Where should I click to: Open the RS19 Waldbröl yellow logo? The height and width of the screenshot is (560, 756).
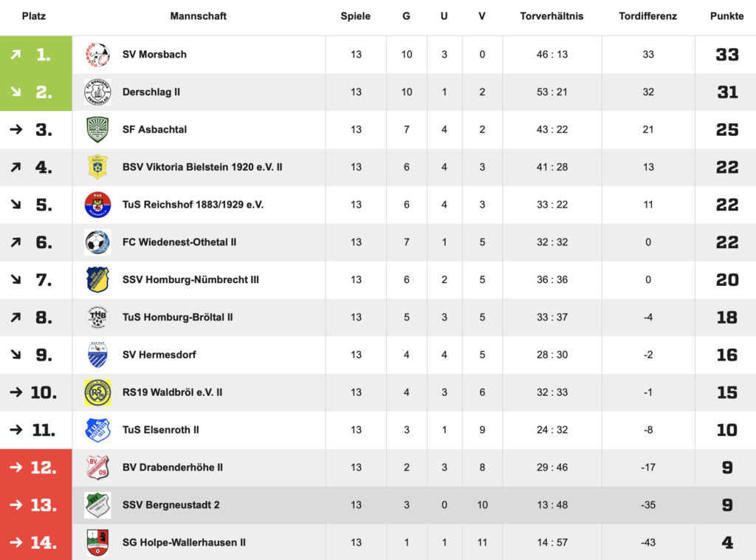97,392
